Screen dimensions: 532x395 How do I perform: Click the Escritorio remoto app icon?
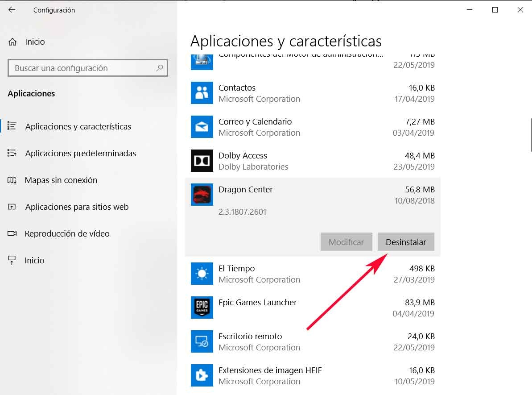(x=202, y=341)
